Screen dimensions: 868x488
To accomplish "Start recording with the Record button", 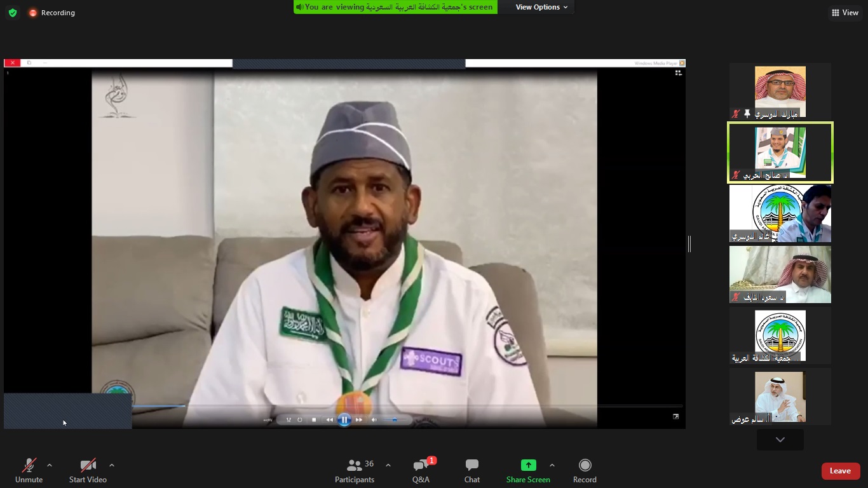I will pyautogui.click(x=585, y=471).
